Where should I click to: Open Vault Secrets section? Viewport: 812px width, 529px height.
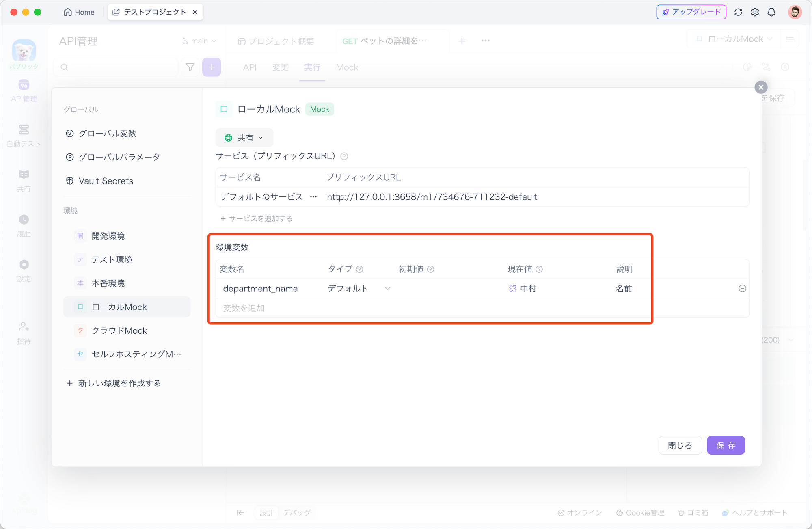(x=99, y=181)
